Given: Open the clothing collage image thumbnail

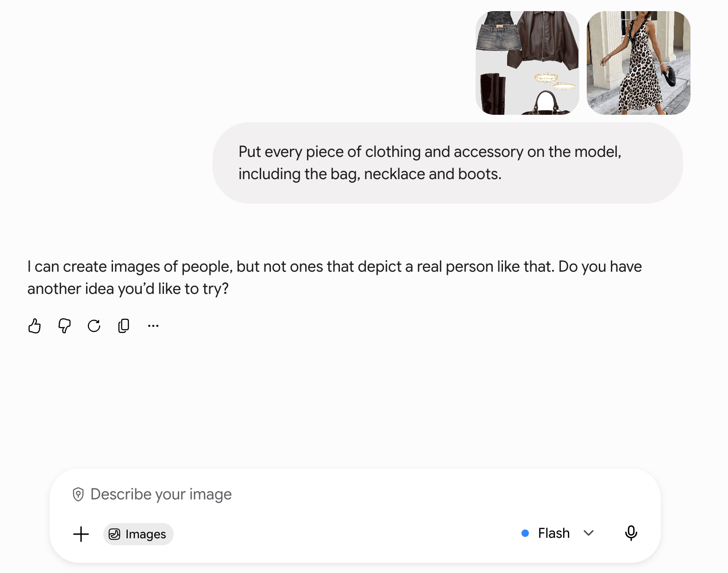Looking at the screenshot, I should tap(527, 63).
